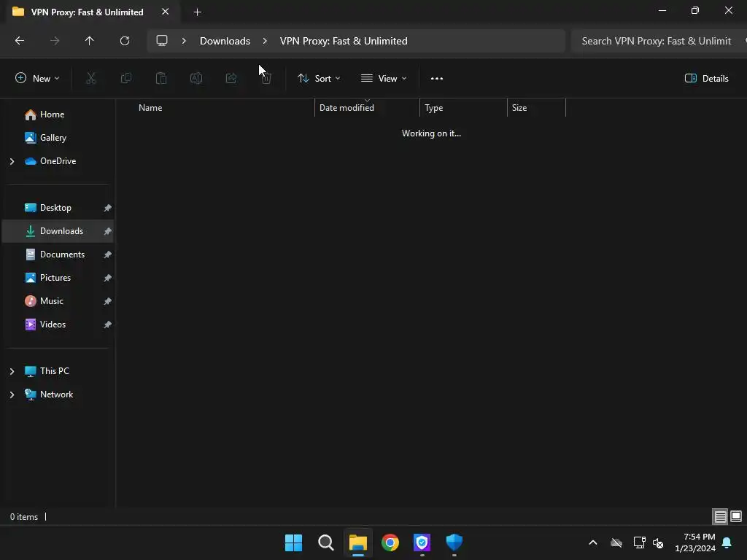Expand the Network tree node

[12, 394]
